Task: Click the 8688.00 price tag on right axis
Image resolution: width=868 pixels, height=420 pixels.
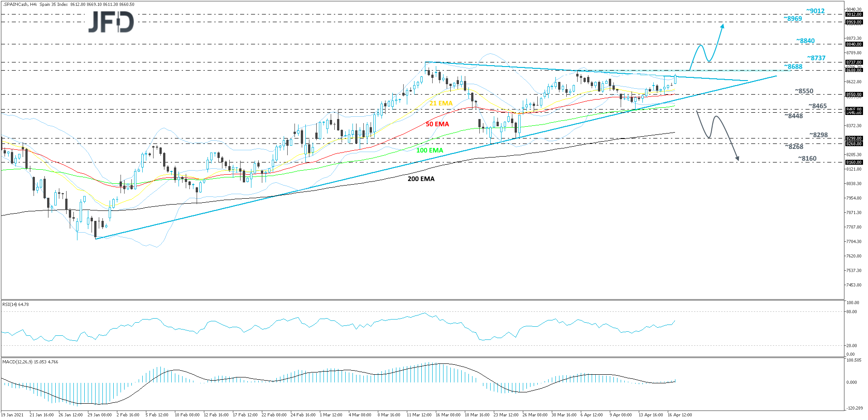Action: click(854, 70)
